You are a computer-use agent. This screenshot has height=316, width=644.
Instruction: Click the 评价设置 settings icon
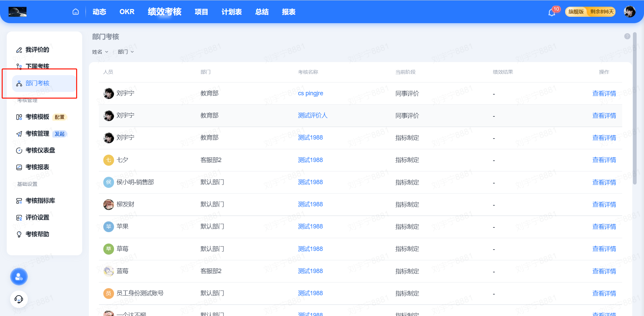pyautogui.click(x=19, y=218)
